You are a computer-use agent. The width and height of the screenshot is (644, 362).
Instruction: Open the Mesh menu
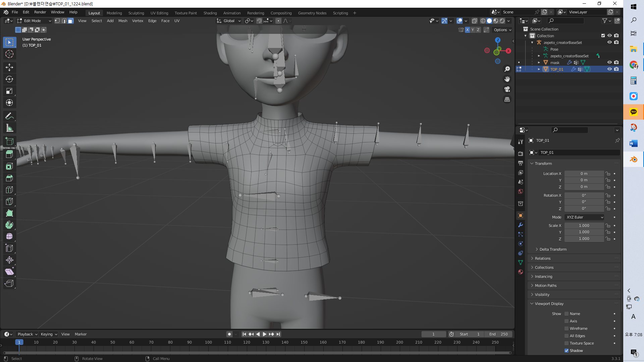[123, 21]
